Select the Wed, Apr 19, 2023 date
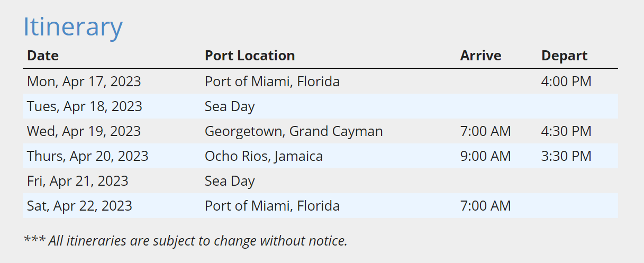 [x=84, y=131]
